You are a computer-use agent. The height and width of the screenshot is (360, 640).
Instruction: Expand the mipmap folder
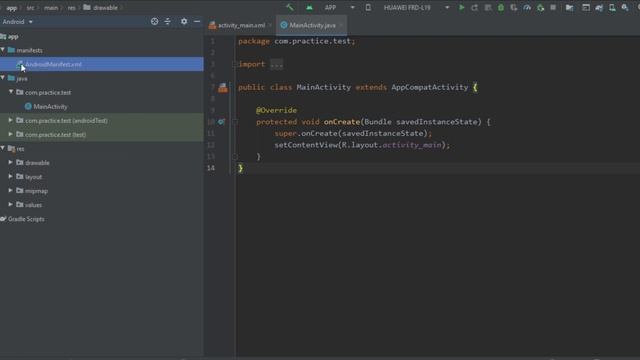tap(11, 190)
